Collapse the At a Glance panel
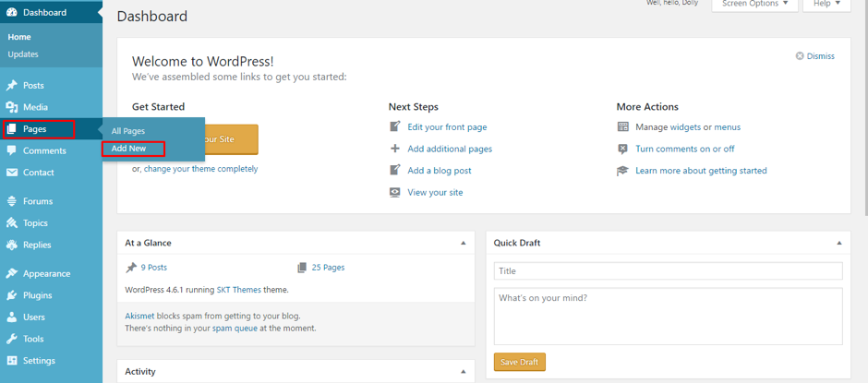Image resolution: width=868 pixels, height=383 pixels. click(x=464, y=243)
